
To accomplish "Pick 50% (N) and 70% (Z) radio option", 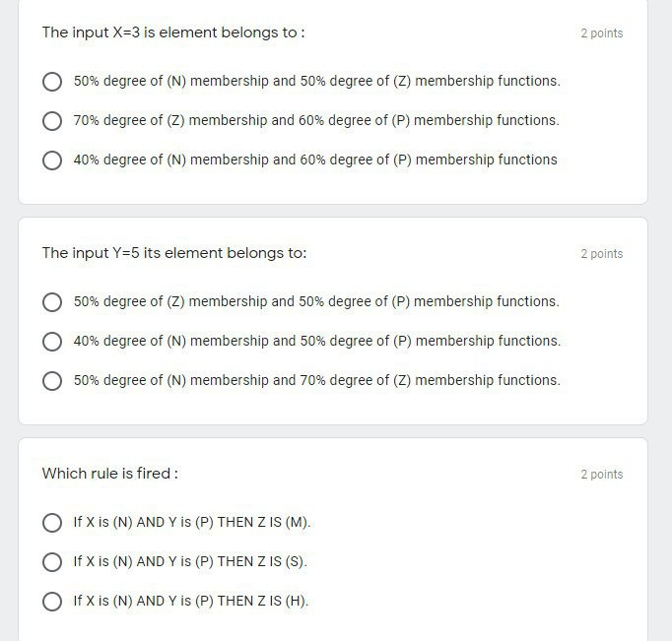I will pyautogui.click(x=52, y=381).
